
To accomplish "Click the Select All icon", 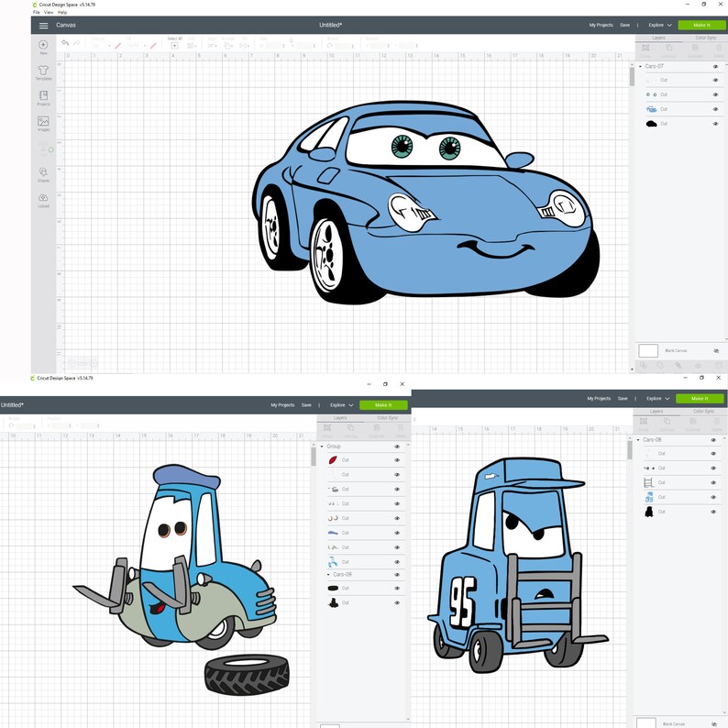I will pos(174,46).
